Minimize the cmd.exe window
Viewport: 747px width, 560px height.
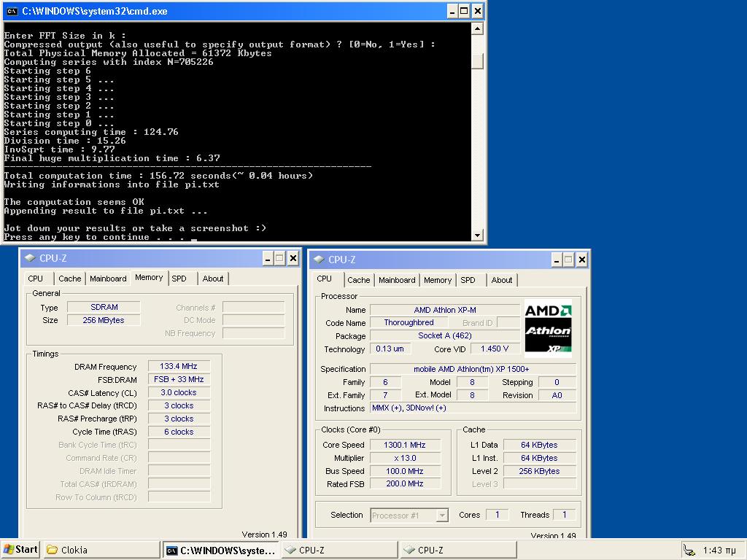click(x=452, y=11)
